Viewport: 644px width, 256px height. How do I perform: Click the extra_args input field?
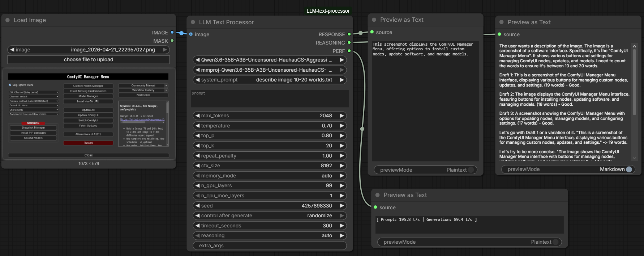[270, 246]
